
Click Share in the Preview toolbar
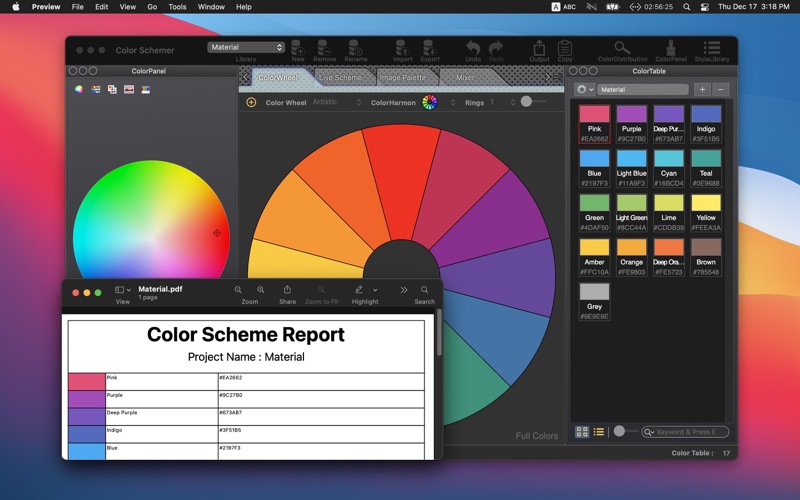click(x=287, y=290)
